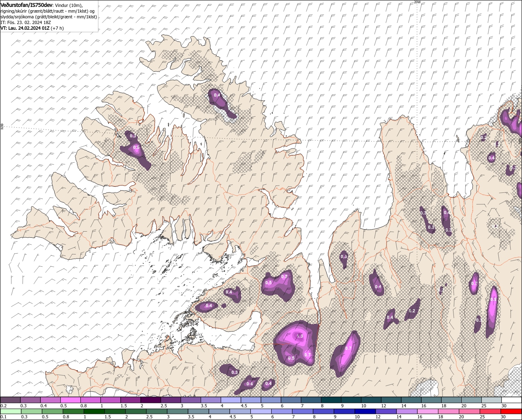
Task: Pick deep blue lower swatch starting at 10
Action: click(365, 411)
